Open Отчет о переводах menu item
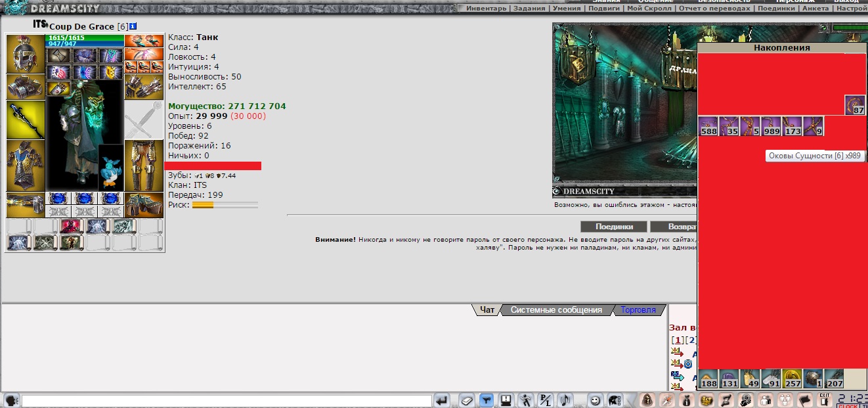868x408 pixels. (x=714, y=9)
